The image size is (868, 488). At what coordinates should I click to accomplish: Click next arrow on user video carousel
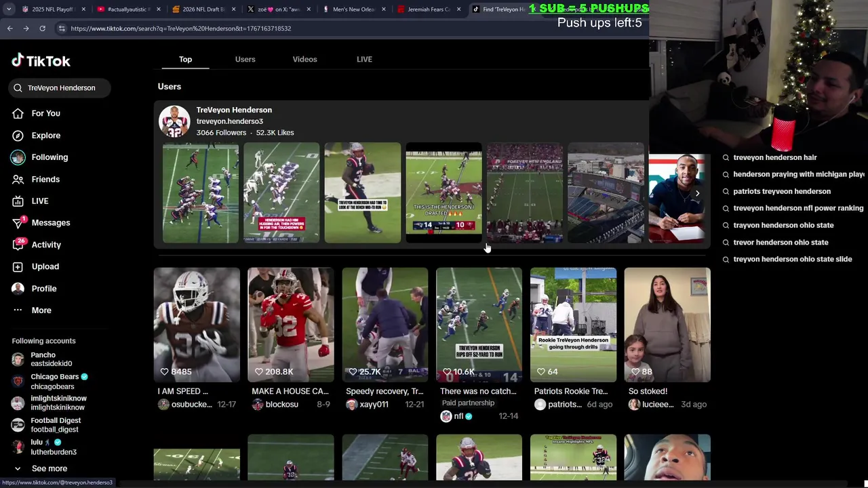tap(697, 193)
